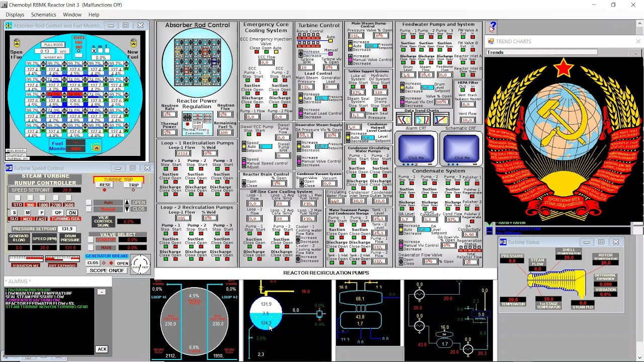Open the Help menu
Image resolution: width=644 pixels, height=362 pixels.
pyautogui.click(x=94, y=15)
